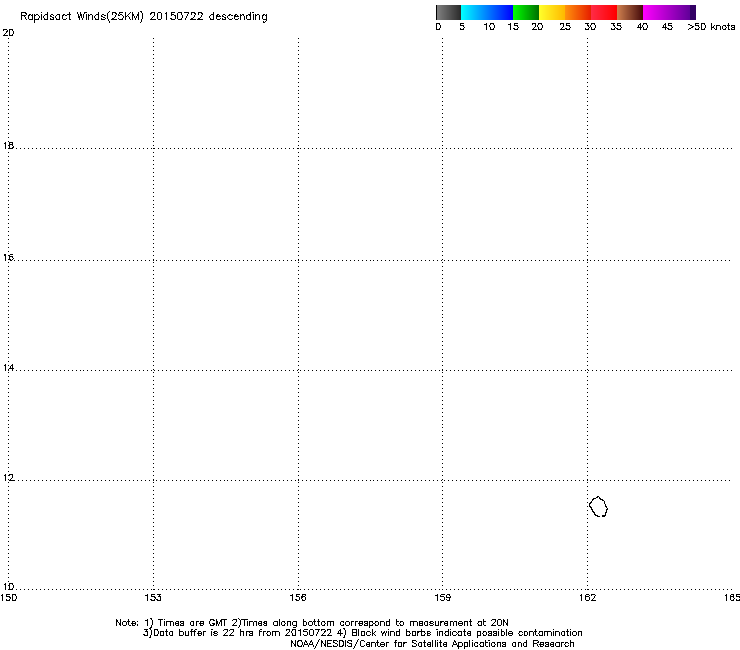Pick the red 30-35 knots color band

pos(604,12)
